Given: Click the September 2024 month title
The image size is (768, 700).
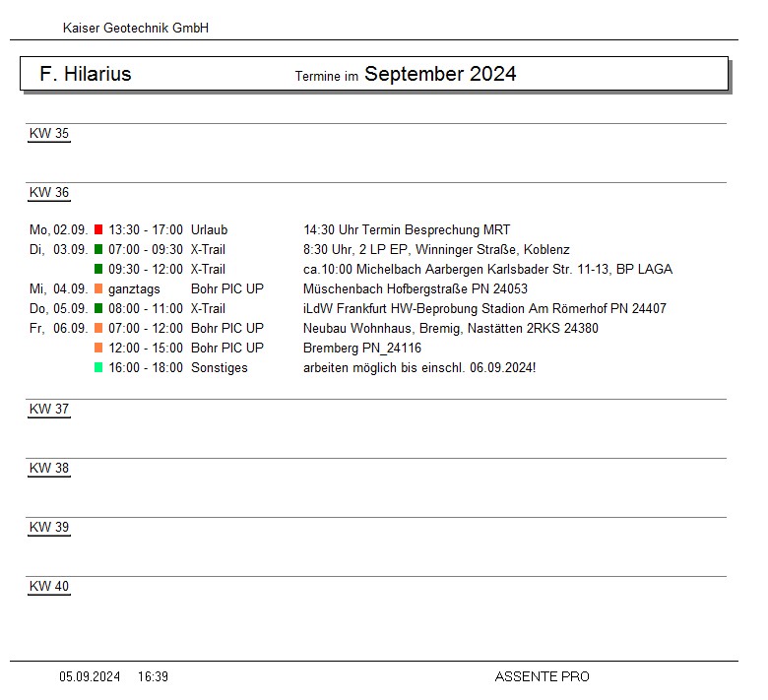Looking at the screenshot, I should [440, 74].
